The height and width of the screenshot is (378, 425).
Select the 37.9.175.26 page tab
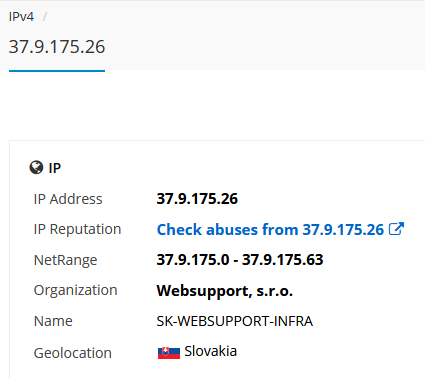[57, 47]
